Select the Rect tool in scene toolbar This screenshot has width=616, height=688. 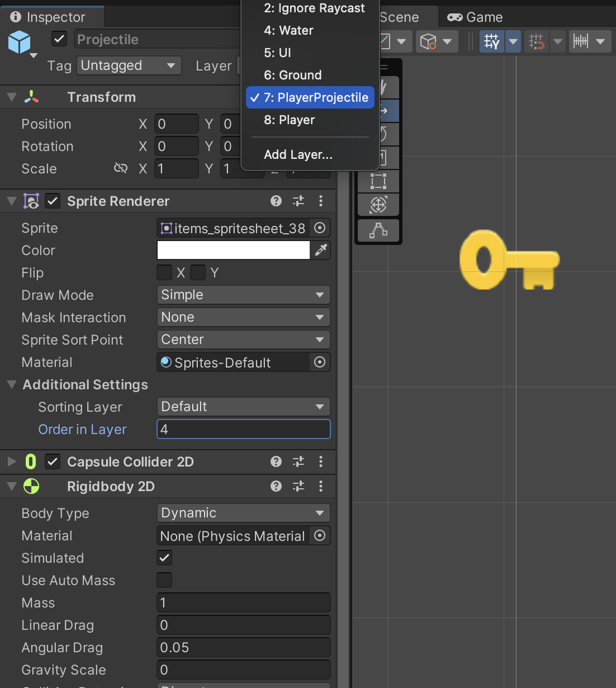click(x=378, y=181)
